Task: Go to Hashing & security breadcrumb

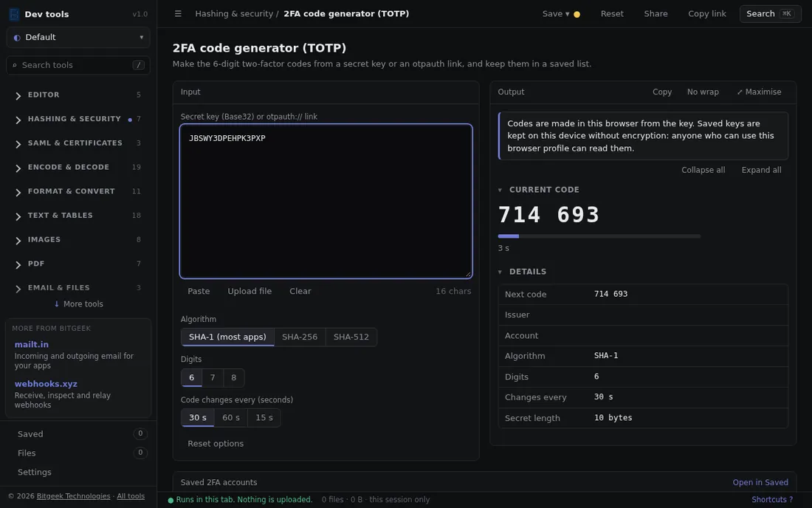Action: pyautogui.click(x=234, y=14)
